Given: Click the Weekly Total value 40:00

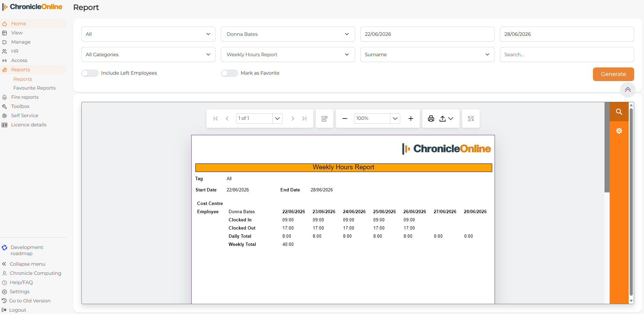Looking at the screenshot, I should click(x=288, y=245).
